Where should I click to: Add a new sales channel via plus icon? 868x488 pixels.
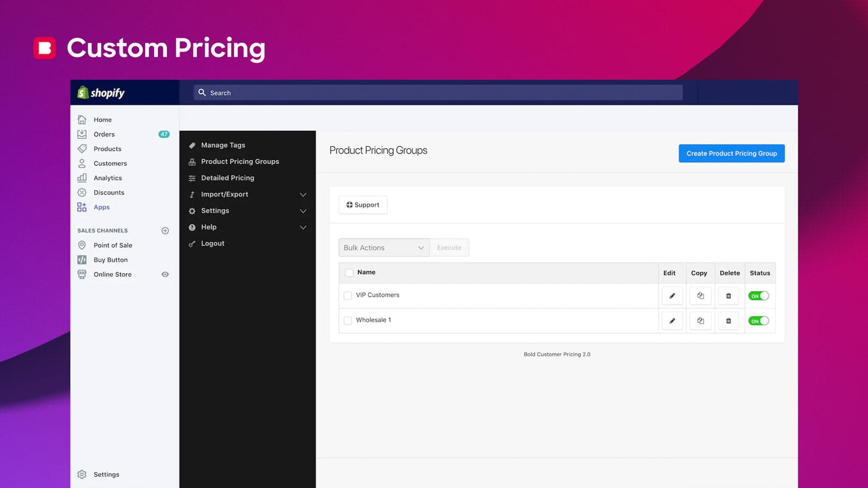point(164,230)
